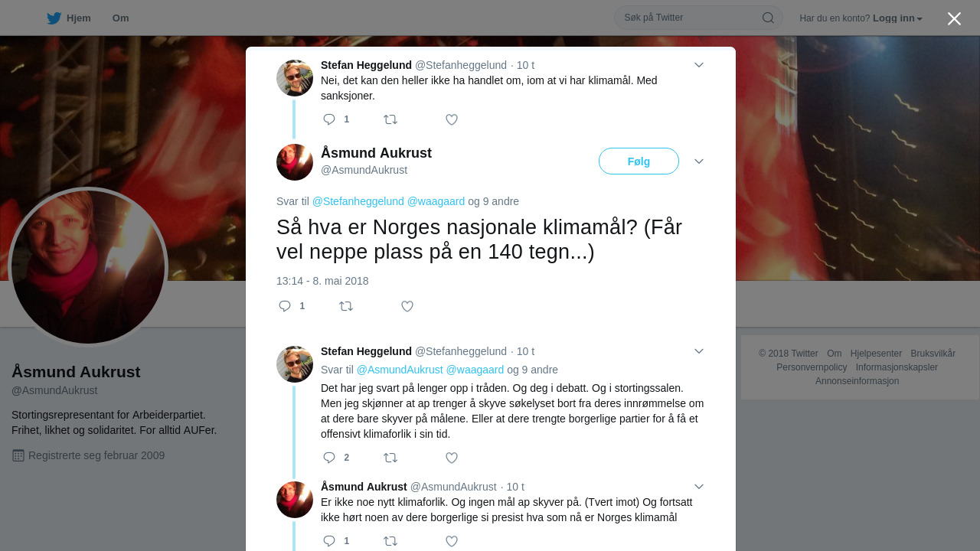Open the @waagaard mention link in the main tweet

(x=436, y=201)
